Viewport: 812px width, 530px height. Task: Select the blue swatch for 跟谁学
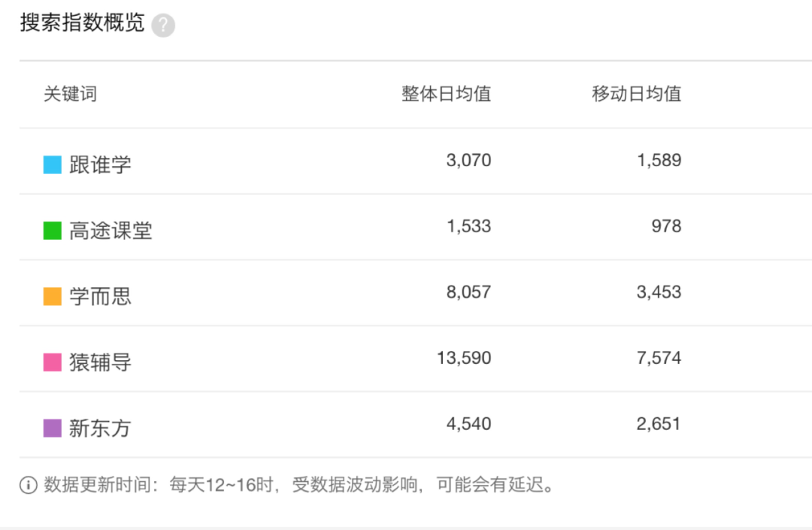click(x=53, y=165)
